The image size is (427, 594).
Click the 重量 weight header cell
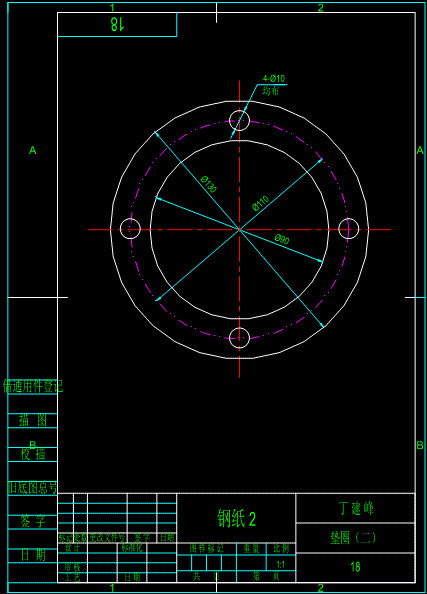coord(251,548)
